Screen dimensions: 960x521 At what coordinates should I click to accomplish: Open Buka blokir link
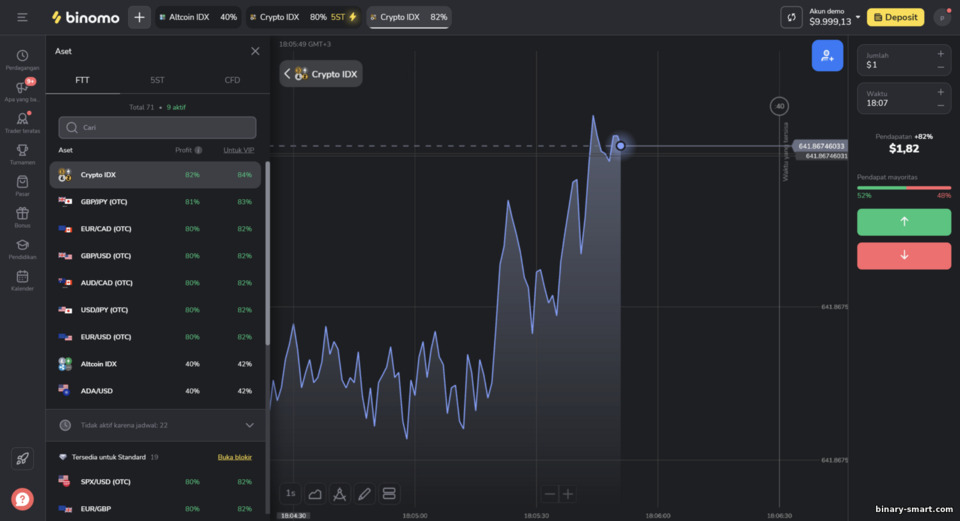click(x=234, y=457)
